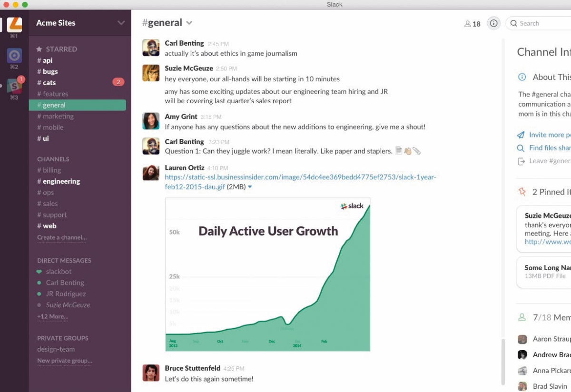Open Suzie McGeuze's avatar in chat
Screen dimensions: 571x392
pyautogui.click(x=151, y=73)
